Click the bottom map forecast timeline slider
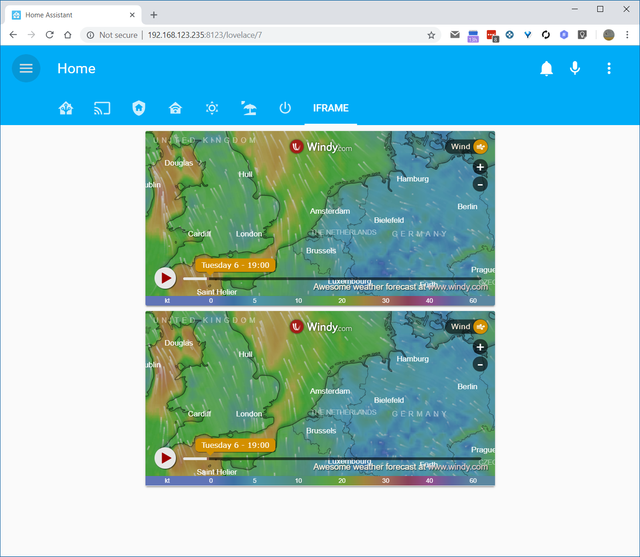 [x=332, y=459]
